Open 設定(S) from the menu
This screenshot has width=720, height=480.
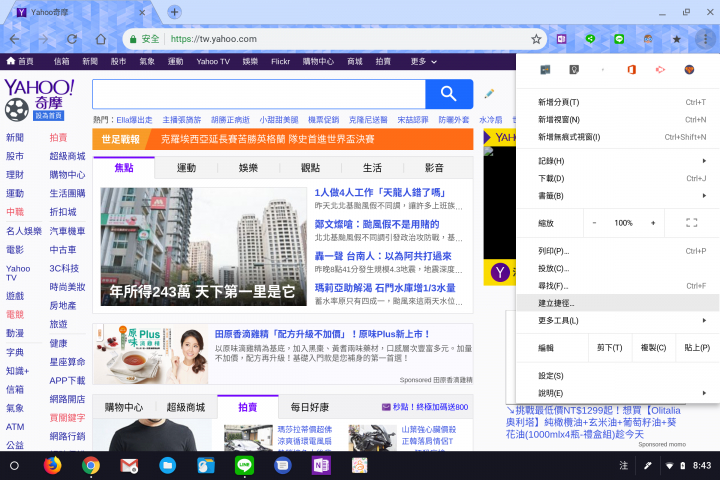pos(618,376)
